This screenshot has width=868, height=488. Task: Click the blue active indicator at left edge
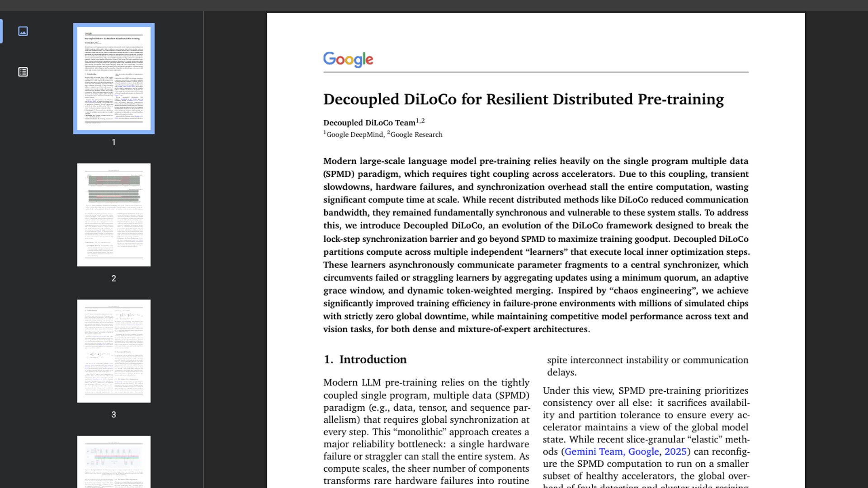click(1, 31)
